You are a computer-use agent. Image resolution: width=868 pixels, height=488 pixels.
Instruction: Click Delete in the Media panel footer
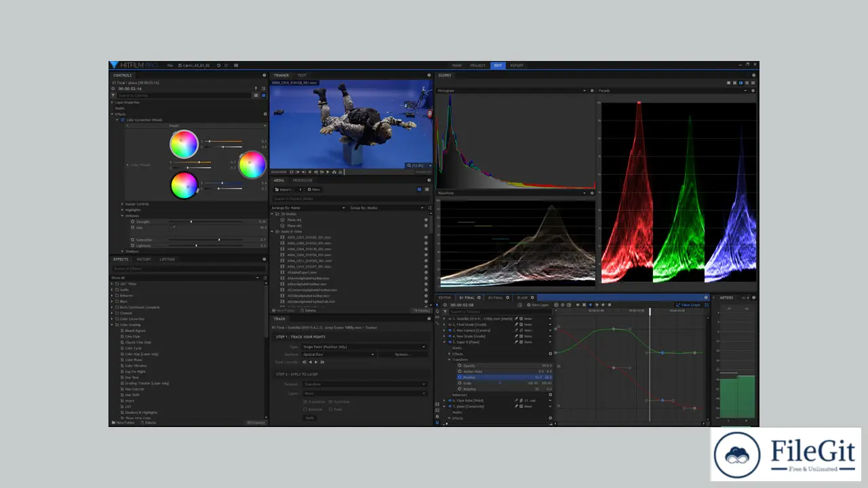click(x=308, y=310)
